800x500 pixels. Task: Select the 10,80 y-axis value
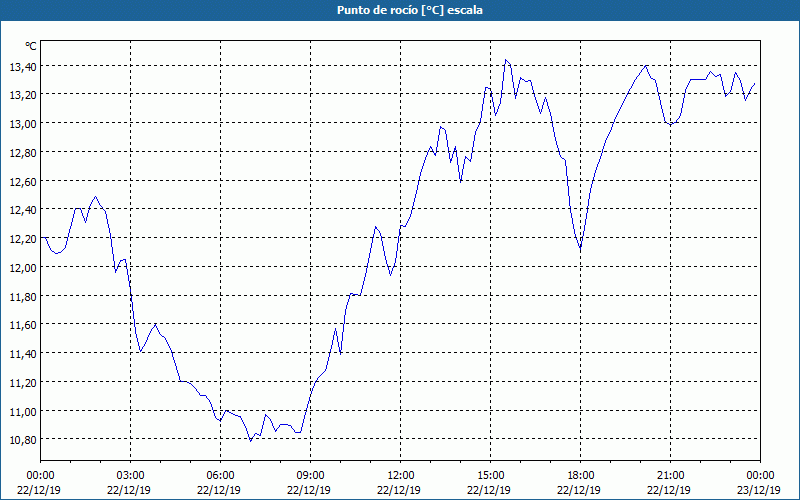coord(22,439)
